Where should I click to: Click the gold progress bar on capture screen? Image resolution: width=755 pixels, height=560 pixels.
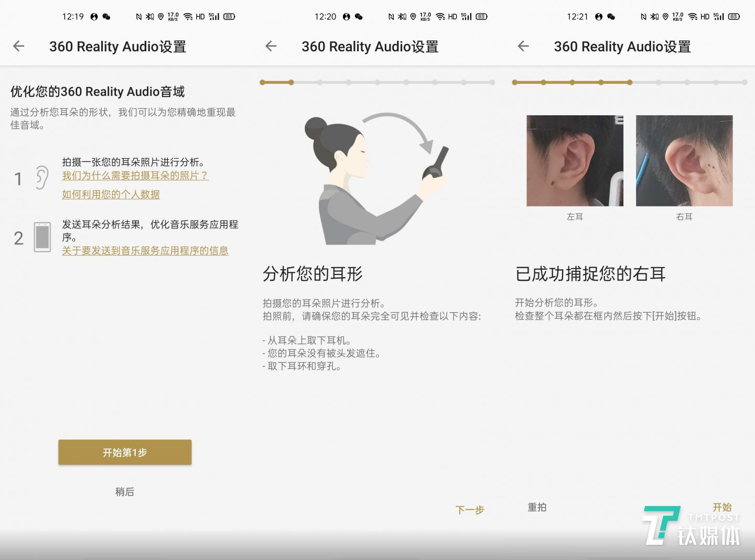coord(573,82)
